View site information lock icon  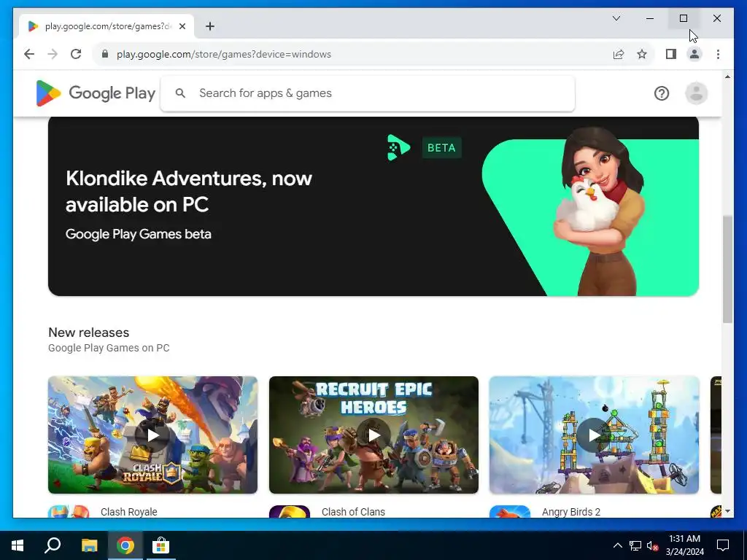105,54
